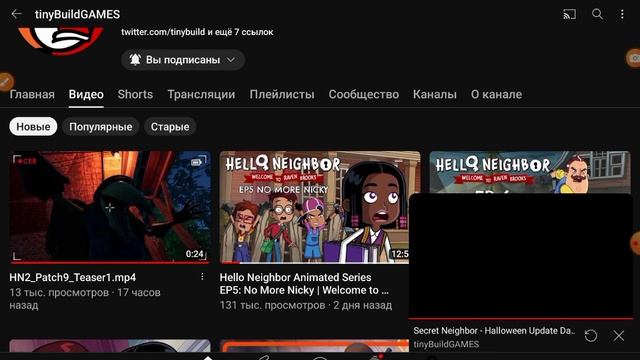Replay the Secret Neighbor miniplayer video
The width and height of the screenshot is (640, 360).
pos(591,336)
